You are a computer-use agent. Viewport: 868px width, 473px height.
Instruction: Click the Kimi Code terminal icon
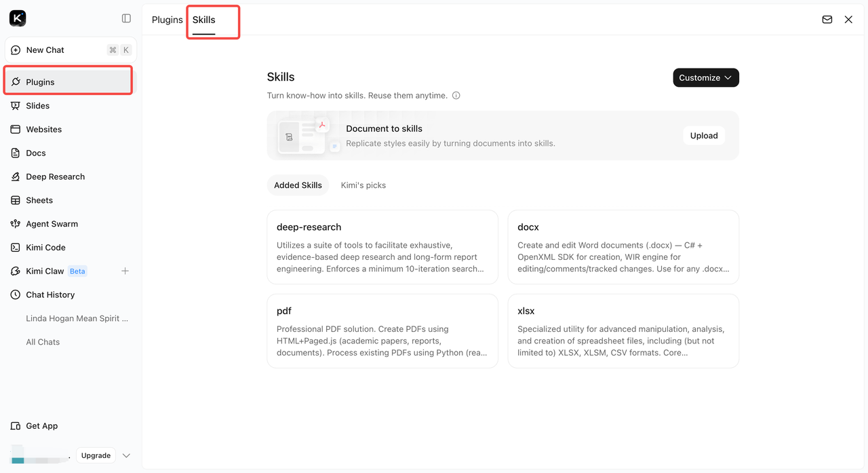16,248
